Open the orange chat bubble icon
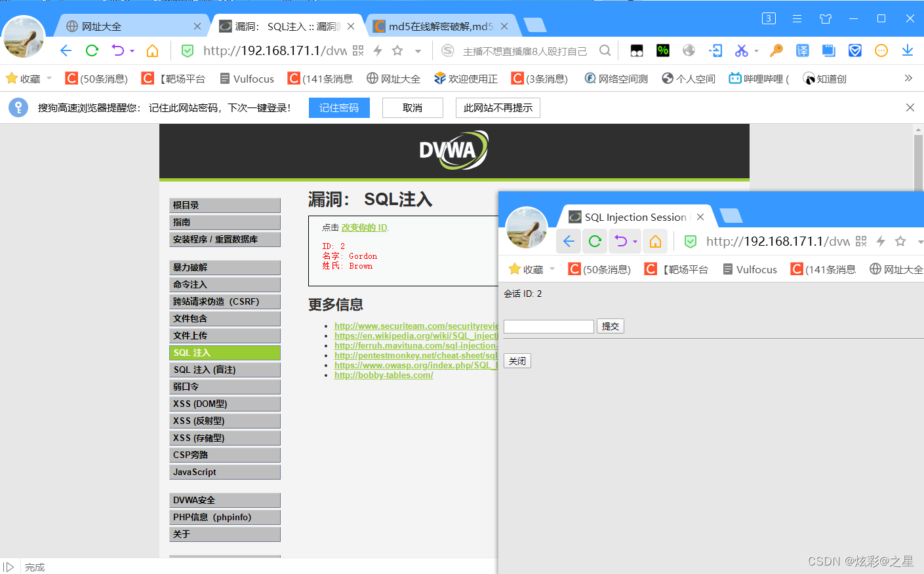Image resolution: width=924 pixels, height=574 pixels. [881, 50]
